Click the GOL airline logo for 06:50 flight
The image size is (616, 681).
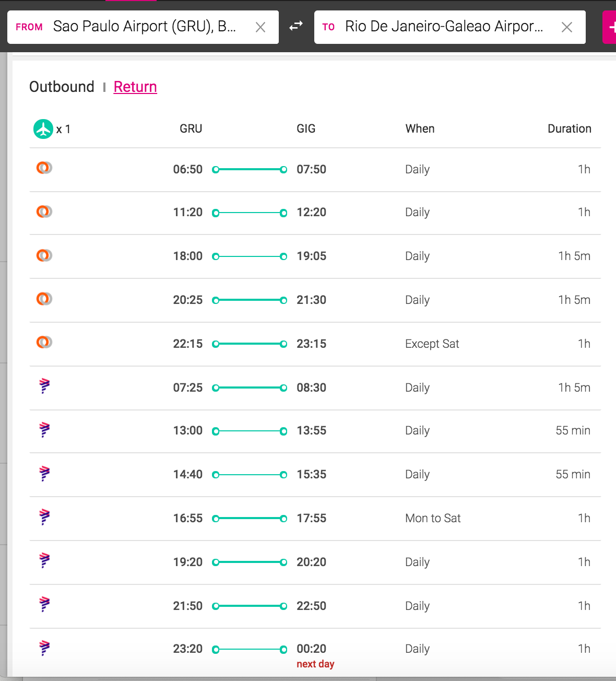click(x=44, y=168)
